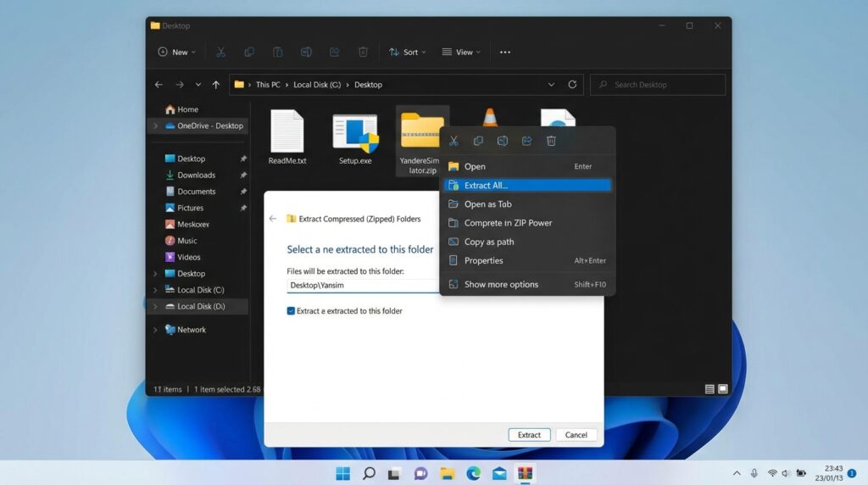Click the Refresh icon beside address bar
Image resolution: width=868 pixels, height=485 pixels.
click(x=572, y=85)
